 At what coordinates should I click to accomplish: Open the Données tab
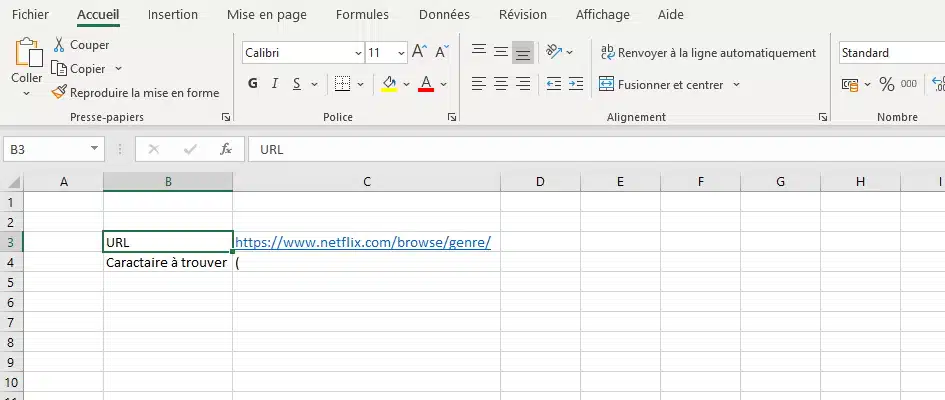coord(444,14)
